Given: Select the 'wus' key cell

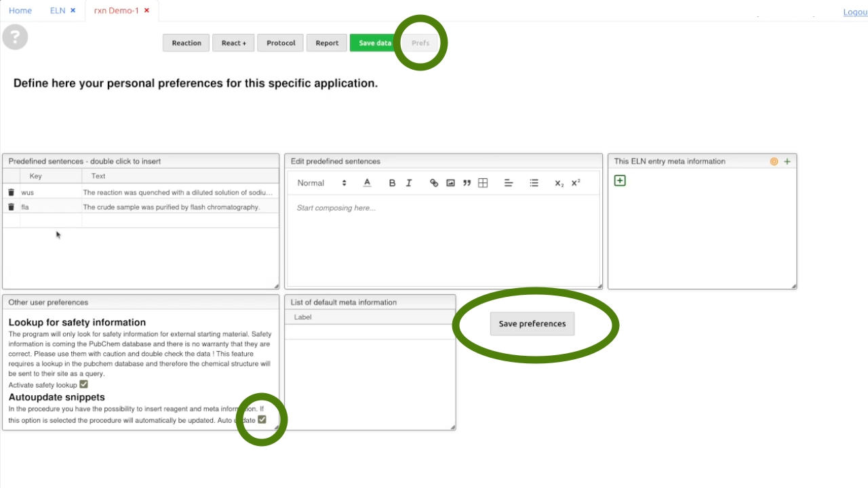Looking at the screenshot, I should pos(51,192).
